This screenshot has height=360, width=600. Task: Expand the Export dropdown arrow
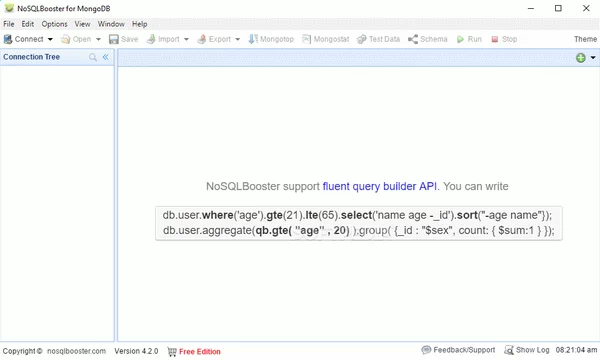238,39
